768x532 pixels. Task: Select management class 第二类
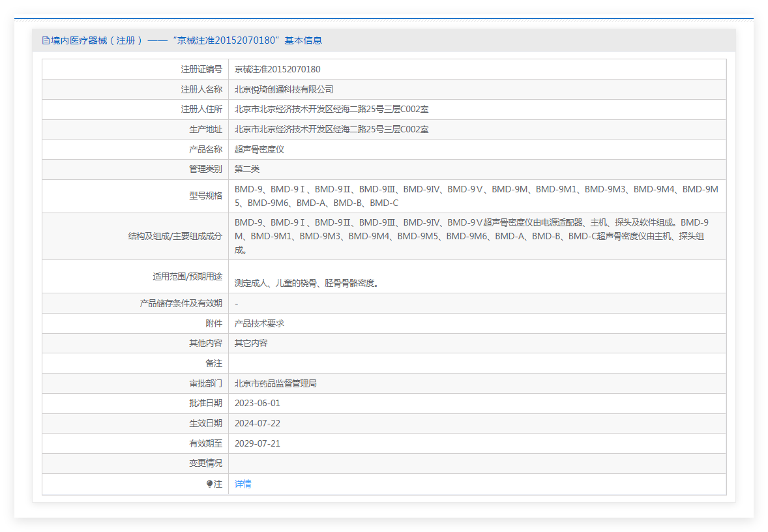(x=247, y=169)
